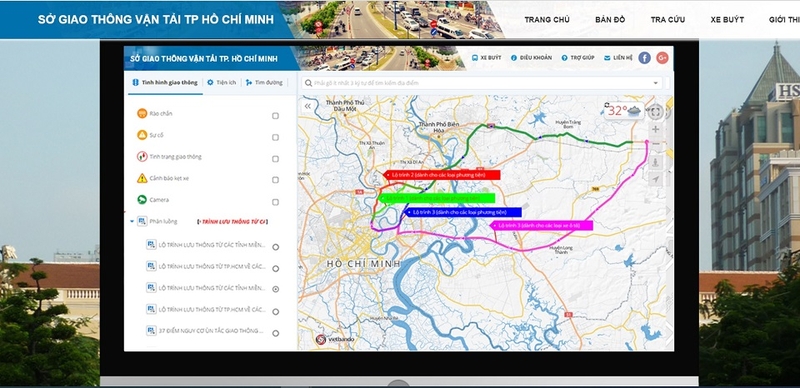Click the SỞ GIAO THÔNG VẬN TẢI TP HỒ CHÍ MINH title
The height and width of the screenshot is (388, 800).
[x=156, y=20]
